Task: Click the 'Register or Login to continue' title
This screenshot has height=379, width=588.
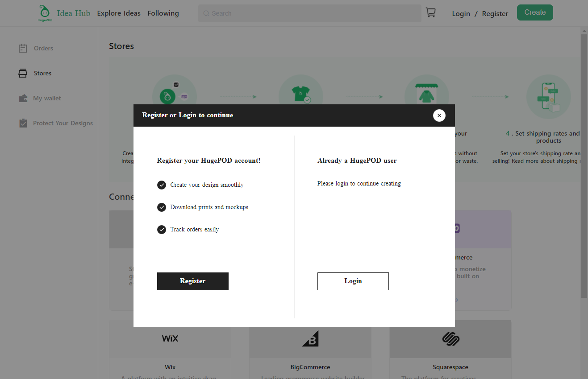Action: pos(188,115)
